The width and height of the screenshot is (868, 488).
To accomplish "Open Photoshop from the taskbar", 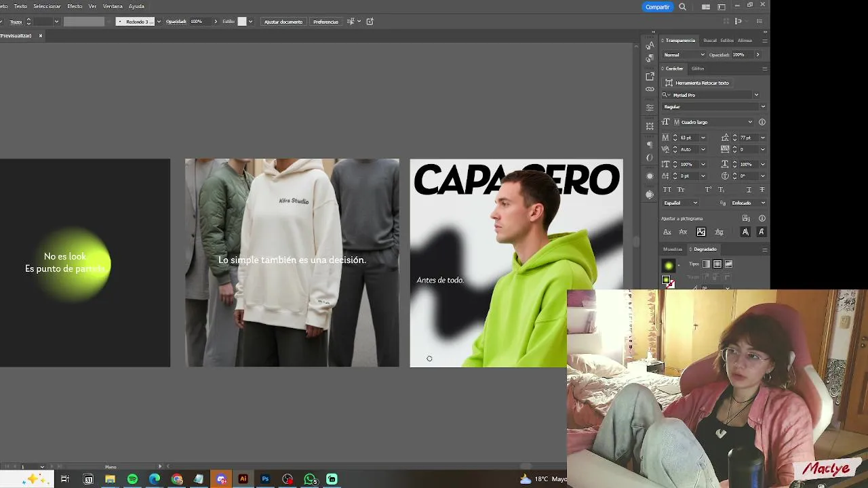I will click(265, 479).
